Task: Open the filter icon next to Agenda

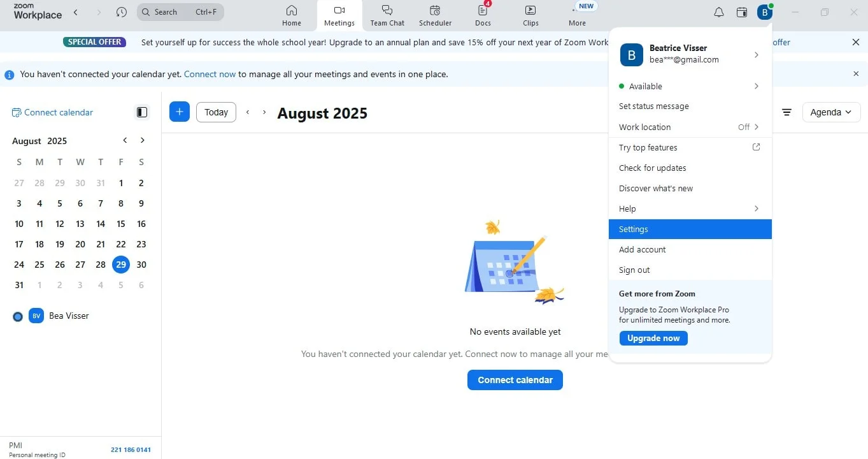Action: (x=787, y=112)
